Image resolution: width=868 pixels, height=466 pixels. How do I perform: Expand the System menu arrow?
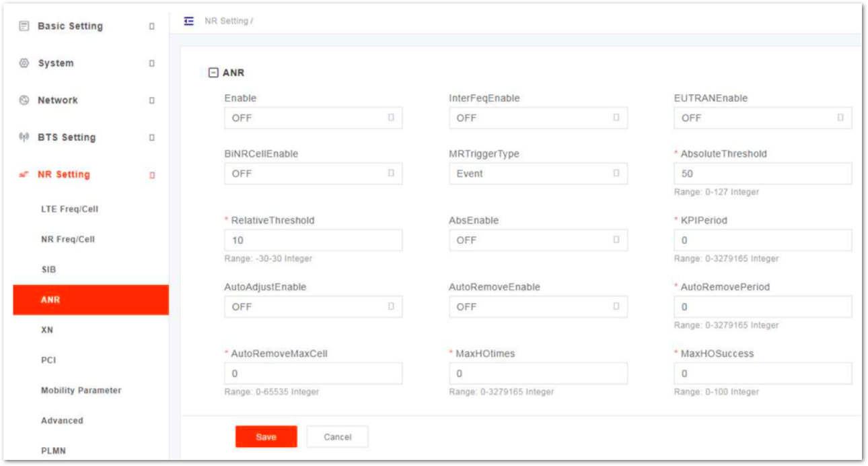pos(152,63)
